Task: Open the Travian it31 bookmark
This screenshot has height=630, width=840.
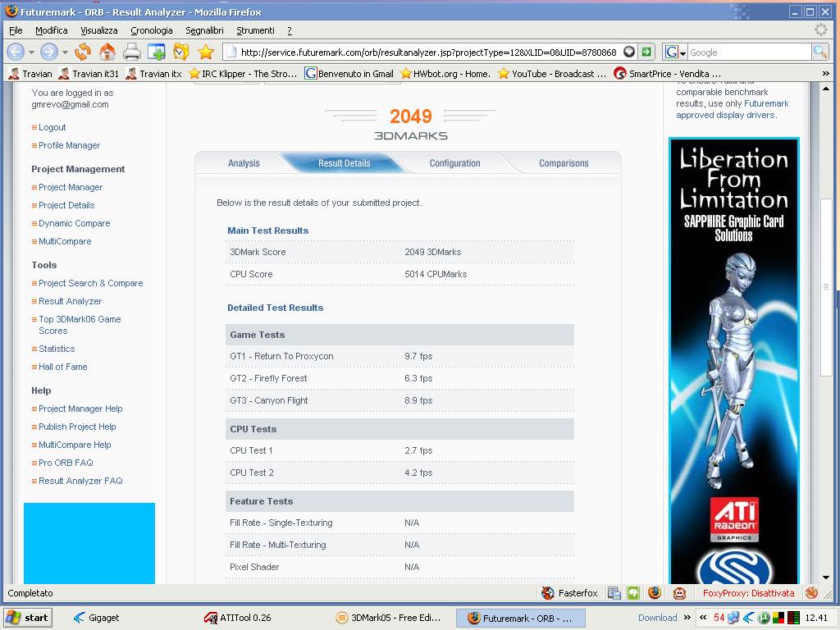Action: (x=89, y=73)
